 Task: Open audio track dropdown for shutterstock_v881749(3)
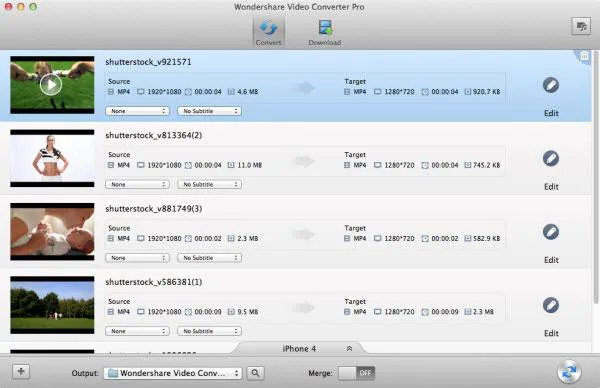click(137, 258)
